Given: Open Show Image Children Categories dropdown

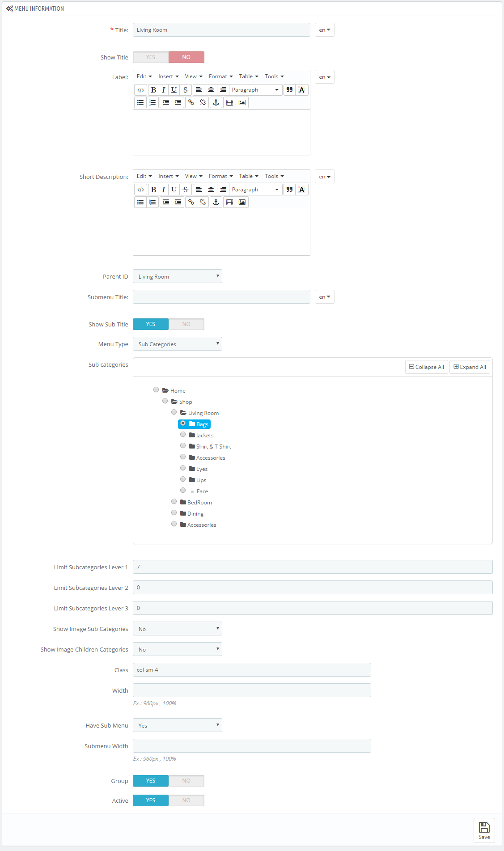Looking at the screenshot, I should click(178, 649).
